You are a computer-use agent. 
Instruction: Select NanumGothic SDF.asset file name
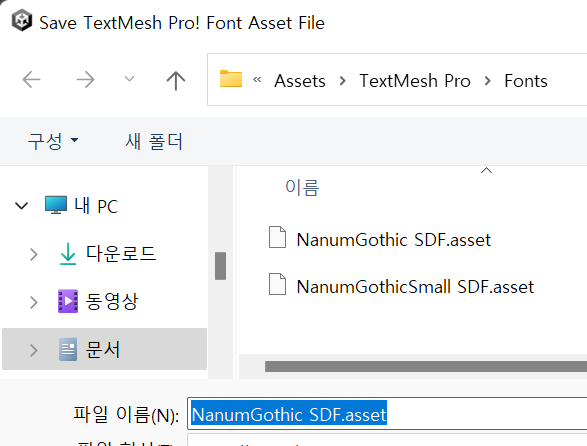tap(393, 240)
